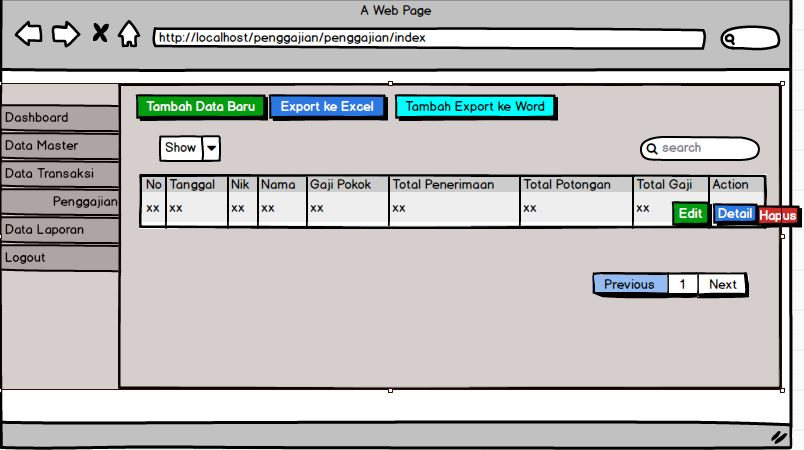Image resolution: width=804 pixels, height=450 pixels.
Task: Click Tambah Data Baru button
Action: [201, 107]
